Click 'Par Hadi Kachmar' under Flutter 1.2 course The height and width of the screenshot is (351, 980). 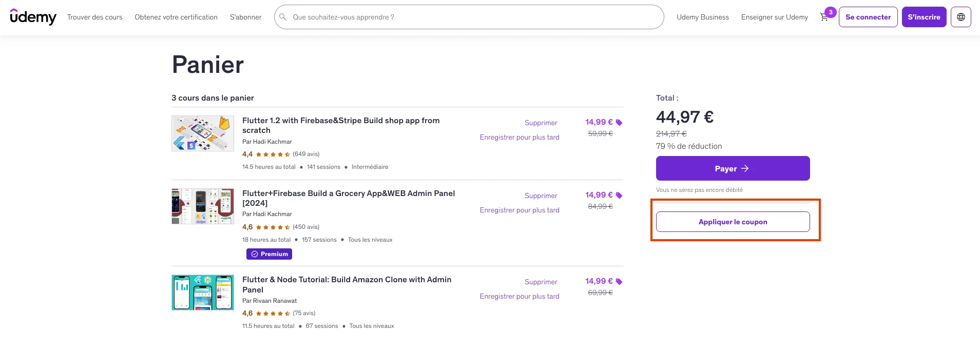click(267, 142)
